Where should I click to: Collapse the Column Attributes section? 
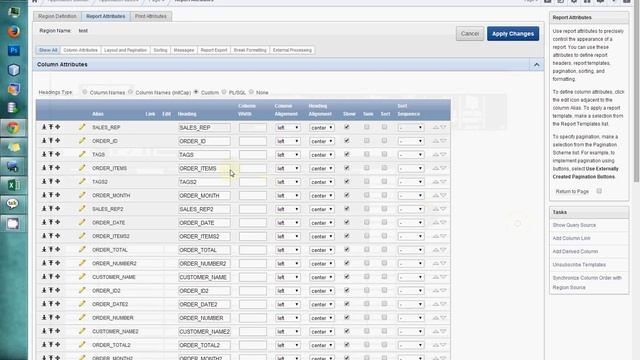(536, 64)
